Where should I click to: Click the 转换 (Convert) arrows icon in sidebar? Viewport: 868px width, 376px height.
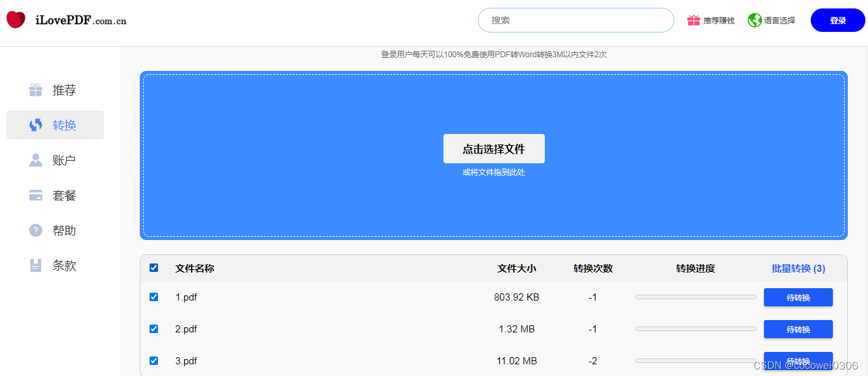click(36, 125)
